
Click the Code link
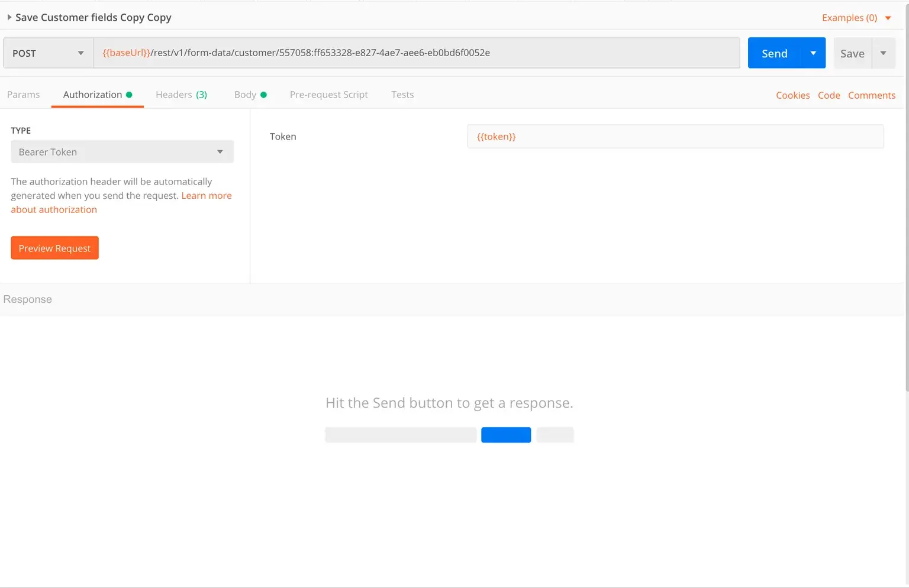[x=829, y=95]
